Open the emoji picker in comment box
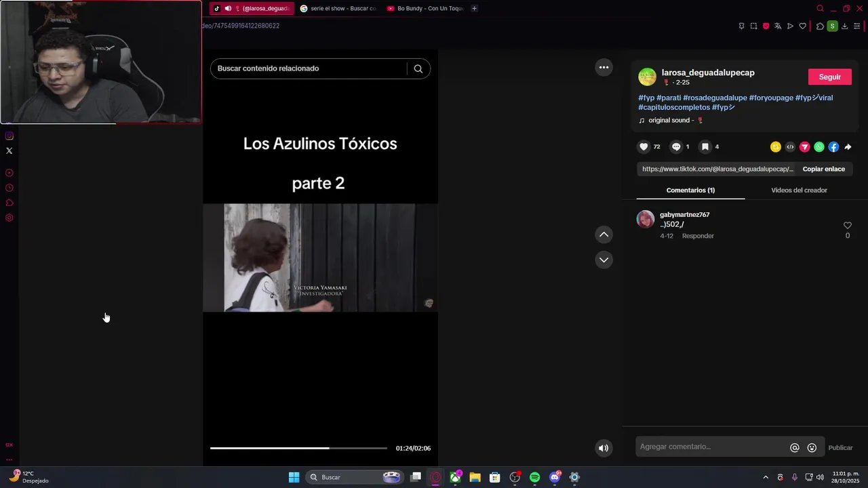The height and width of the screenshot is (488, 868). point(812,447)
